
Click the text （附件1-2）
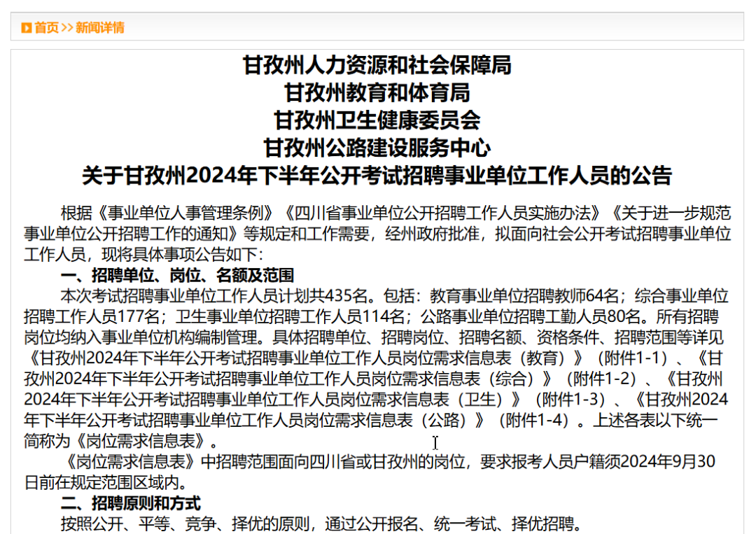pos(601,379)
